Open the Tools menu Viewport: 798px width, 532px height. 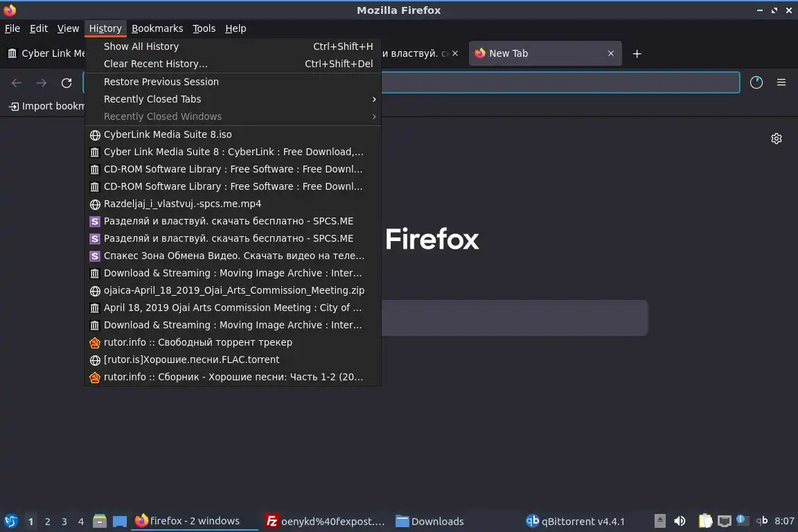[x=204, y=28]
